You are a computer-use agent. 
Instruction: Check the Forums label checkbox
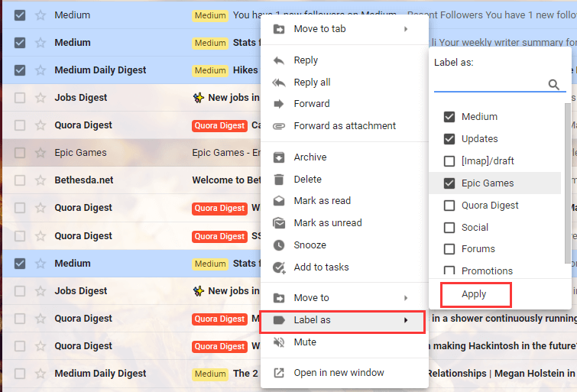pyautogui.click(x=449, y=249)
